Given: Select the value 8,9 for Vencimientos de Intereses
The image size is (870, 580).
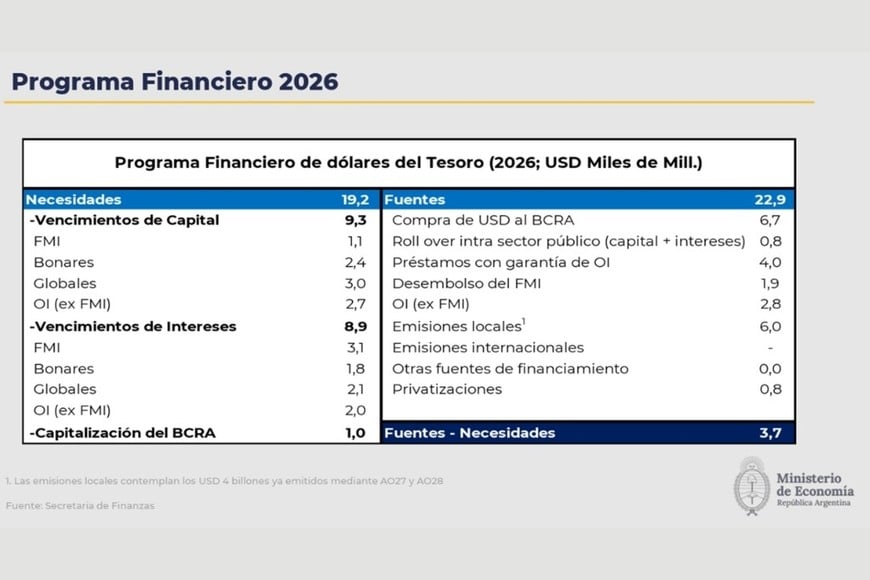Looking at the screenshot, I should 356,326.
